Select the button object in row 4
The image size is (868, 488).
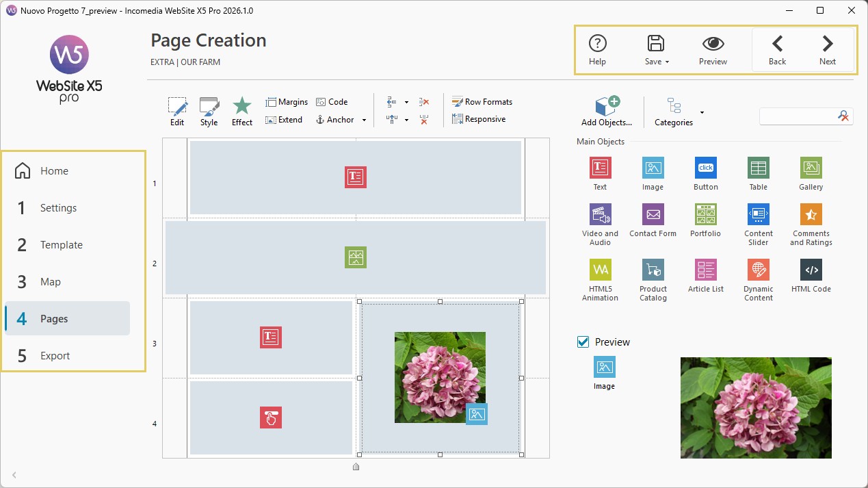pyautogui.click(x=271, y=418)
